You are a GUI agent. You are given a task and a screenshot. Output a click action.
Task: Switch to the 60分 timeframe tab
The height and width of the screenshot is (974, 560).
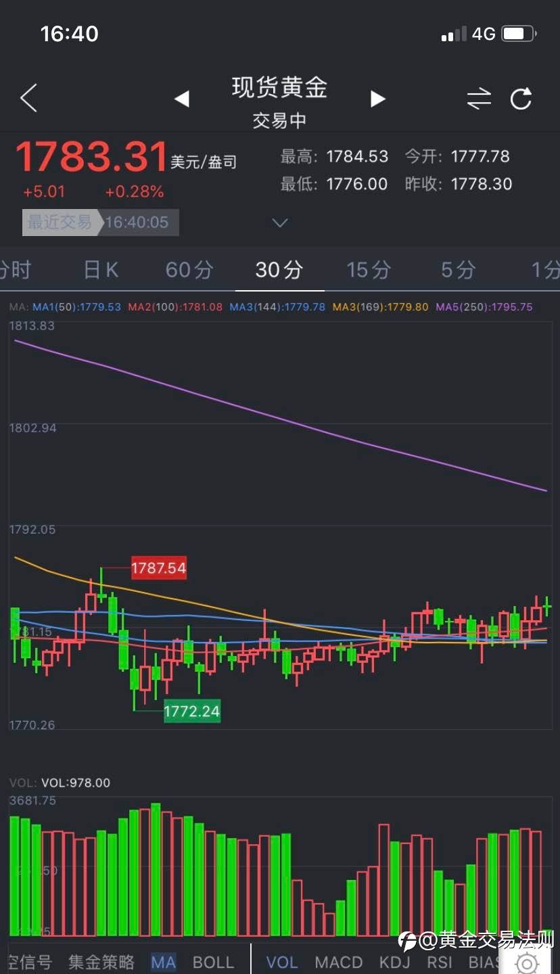pyautogui.click(x=189, y=270)
